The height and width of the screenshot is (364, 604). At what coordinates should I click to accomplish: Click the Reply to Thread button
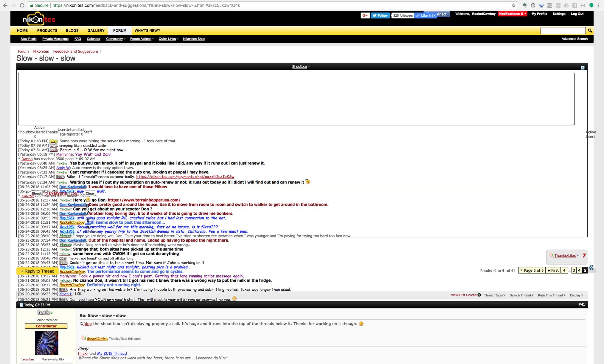click(38, 271)
